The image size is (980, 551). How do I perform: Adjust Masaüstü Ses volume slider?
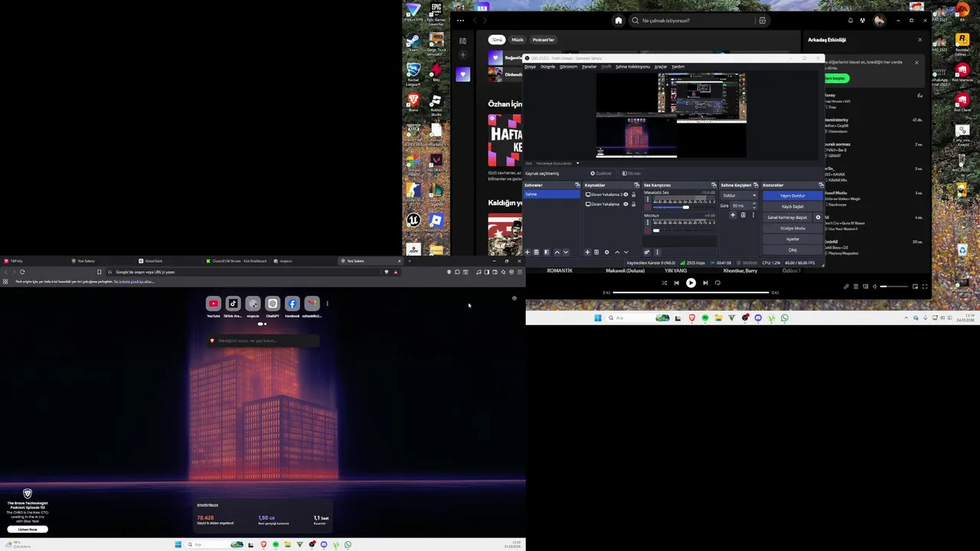click(684, 207)
